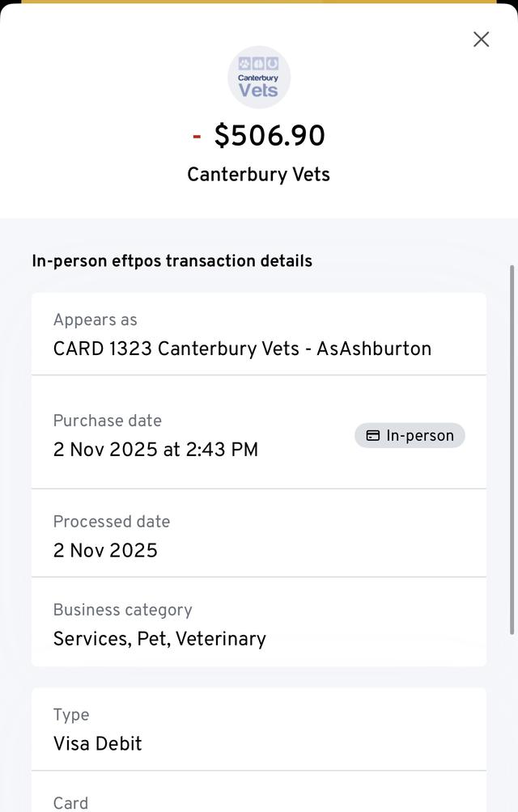Screen dimensions: 518x812
Task: Click the eftpos transaction details heading
Action: click(x=172, y=261)
